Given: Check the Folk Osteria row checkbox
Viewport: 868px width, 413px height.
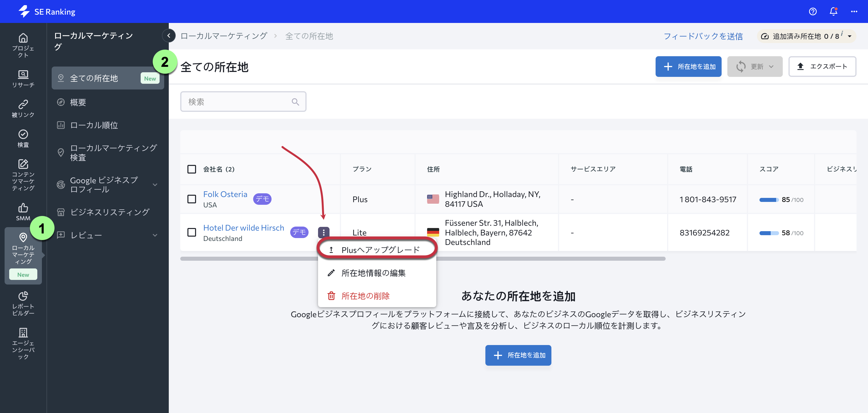Looking at the screenshot, I should [191, 199].
